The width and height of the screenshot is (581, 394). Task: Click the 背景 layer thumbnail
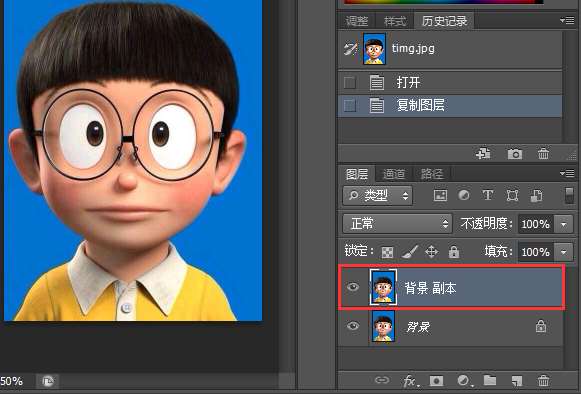point(383,327)
